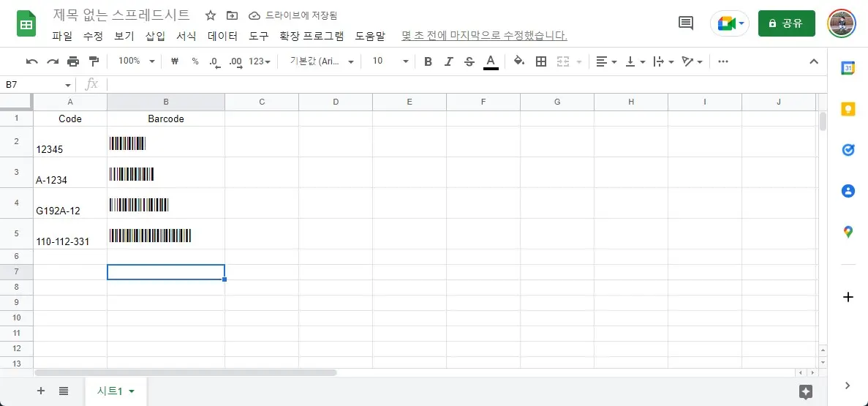Open Maps in side panel

pos(848,232)
